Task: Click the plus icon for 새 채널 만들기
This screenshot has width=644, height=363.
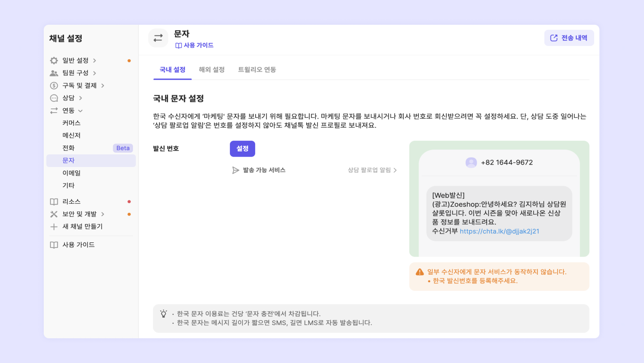Action: coord(54,226)
